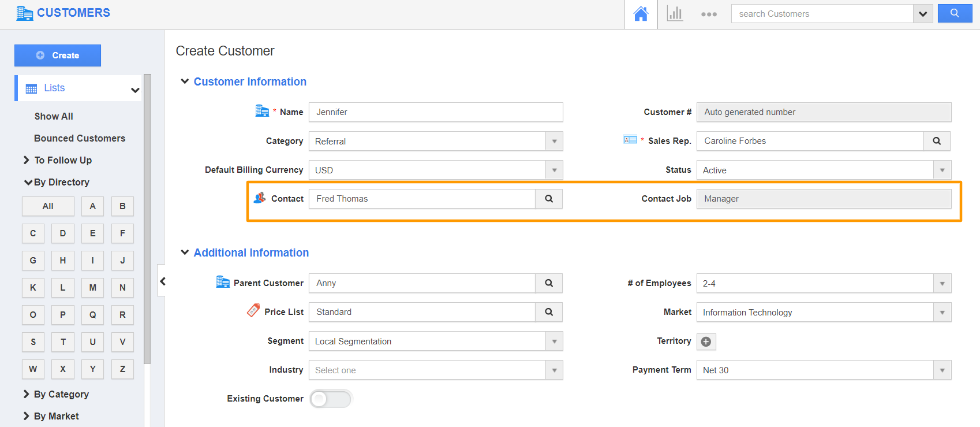The image size is (980, 427).
Task: Click the Customers app logo icon
Action: click(24, 13)
